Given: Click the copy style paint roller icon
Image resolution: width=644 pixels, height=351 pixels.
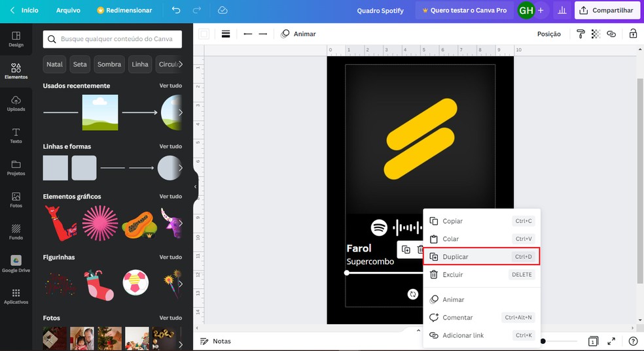Looking at the screenshot, I should [x=581, y=34].
